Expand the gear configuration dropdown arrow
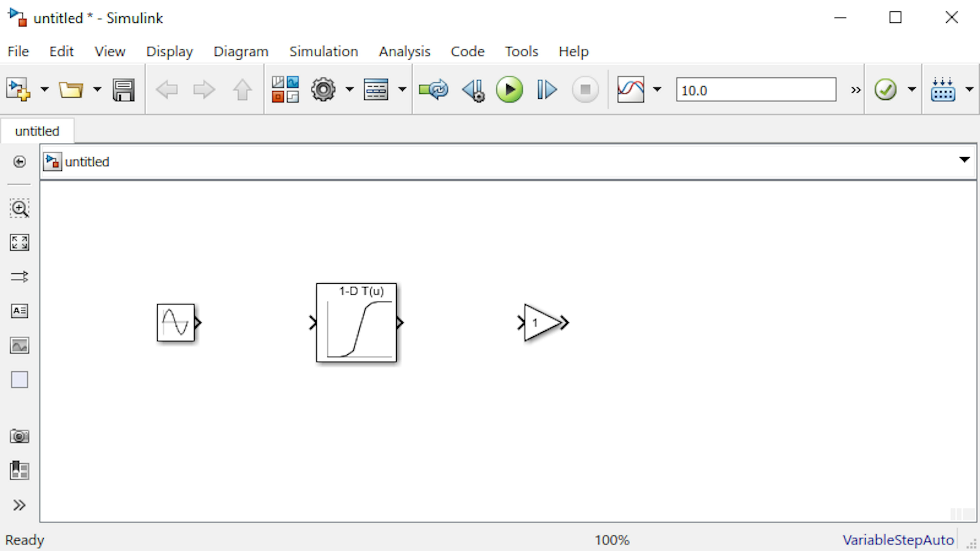The height and width of the screenshot is (551, 980). tap(350, 90)
